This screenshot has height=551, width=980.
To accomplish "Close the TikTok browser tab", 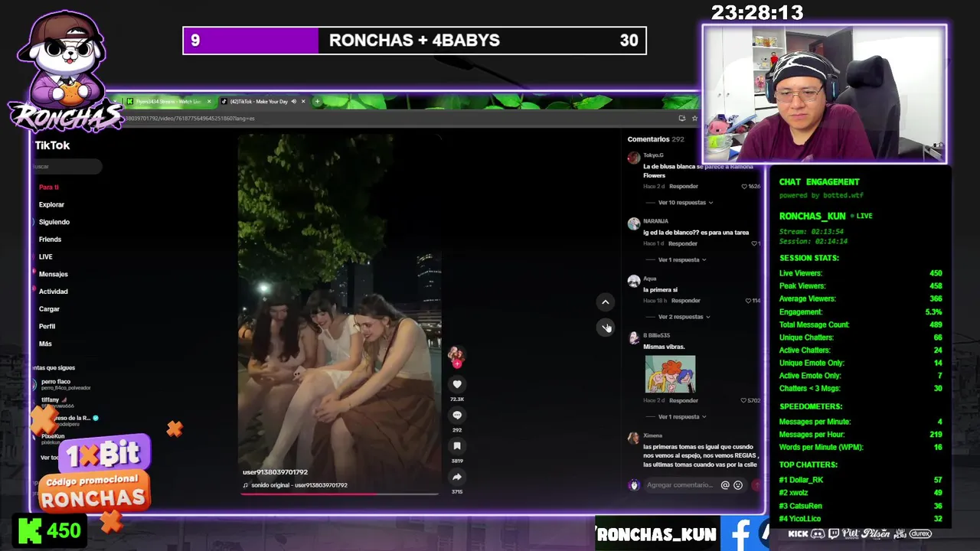I will click(303, 102).
